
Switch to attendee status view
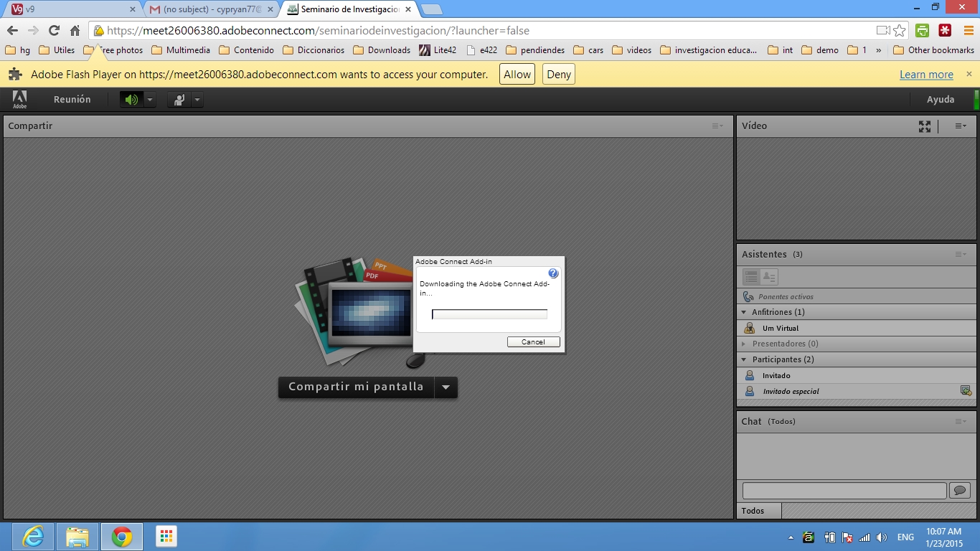point(769,276)
